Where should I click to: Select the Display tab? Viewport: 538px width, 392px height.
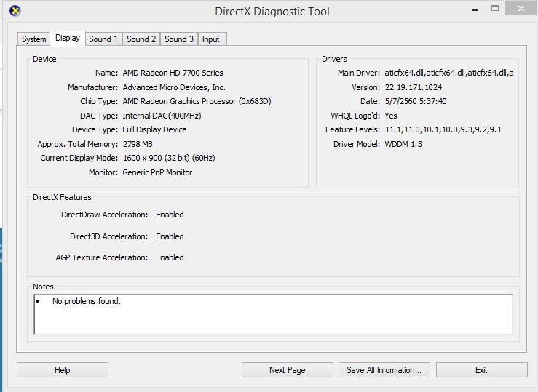[x=68, y=38]
